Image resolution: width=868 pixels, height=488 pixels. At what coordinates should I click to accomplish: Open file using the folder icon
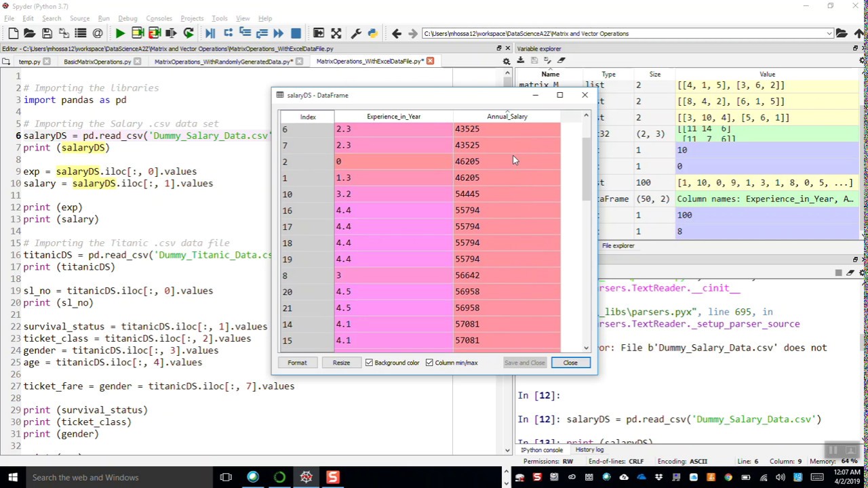click(x=29, y=33)
